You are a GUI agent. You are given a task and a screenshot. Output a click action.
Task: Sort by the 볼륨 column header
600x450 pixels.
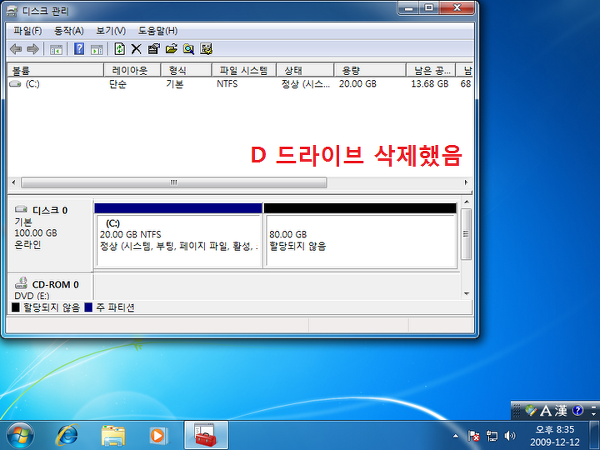55,70
